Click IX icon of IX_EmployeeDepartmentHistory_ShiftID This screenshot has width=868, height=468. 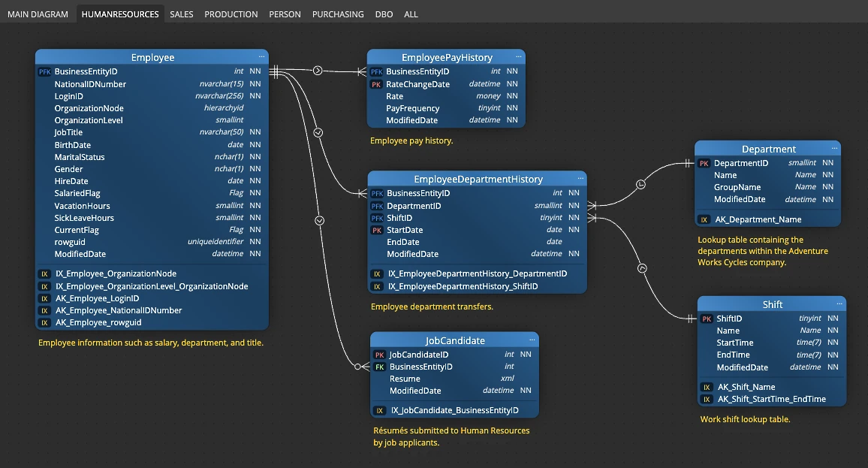[x=377, y=286]
